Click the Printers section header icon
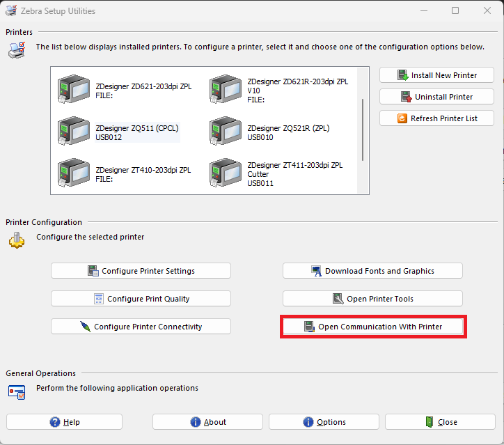 coord(15,49)
